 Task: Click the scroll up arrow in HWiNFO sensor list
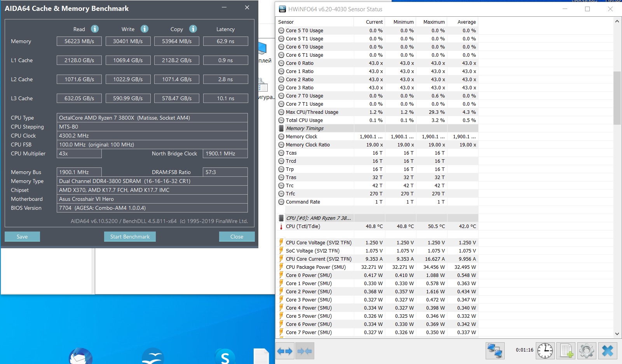coord(617,21)
